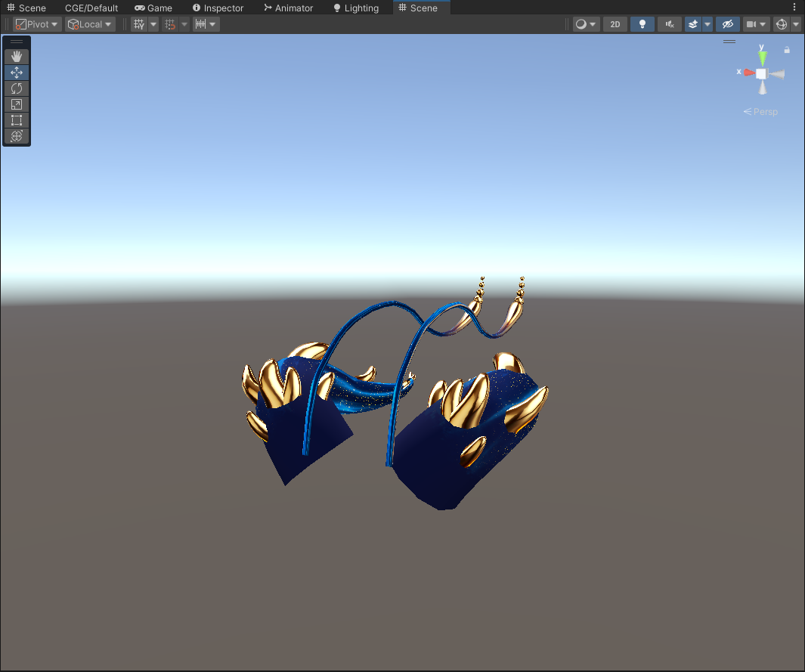Toggle scene audio mute icon
Viewport: 805px width, 672px height.
pyautogui.click(x=670, y=24)
